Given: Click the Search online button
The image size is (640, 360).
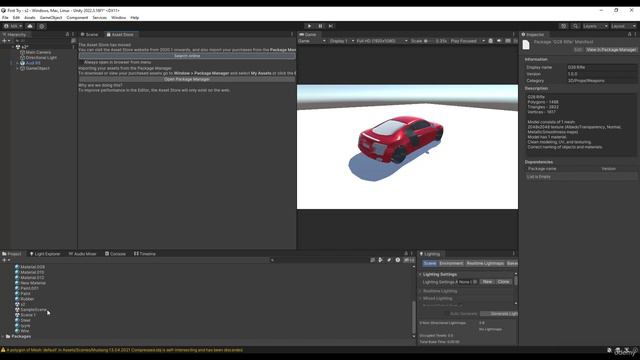Looking at the screenshot, I should coord(187,56).
